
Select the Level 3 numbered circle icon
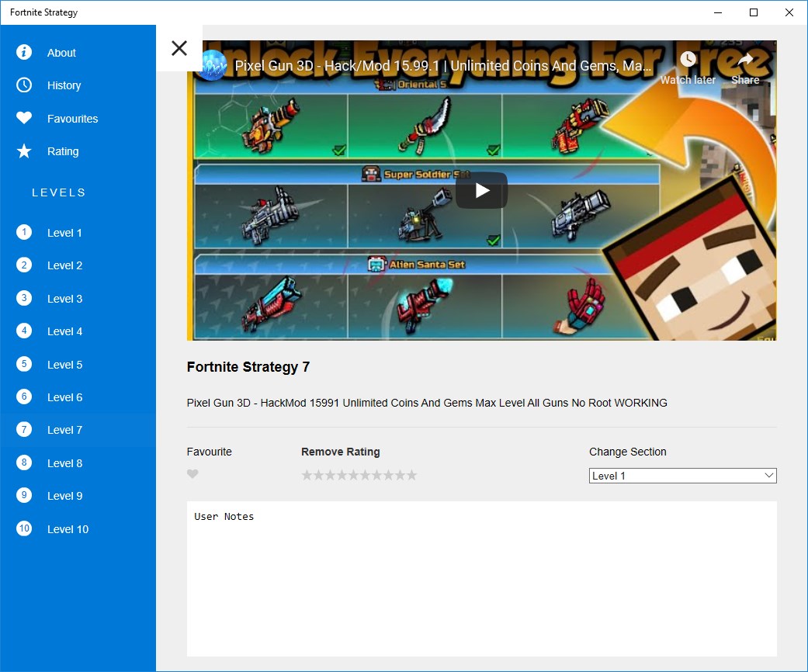coord(24,298)
